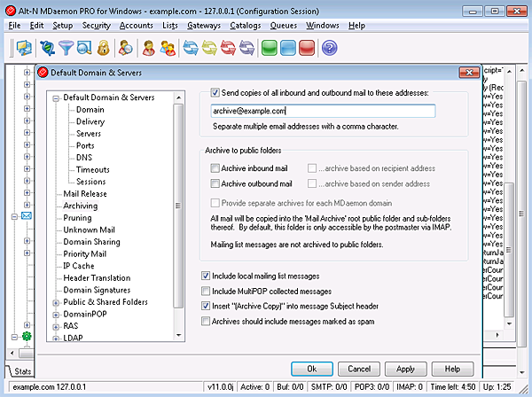Click the green DNA-strand toolbar icon
Viewport: 532px width, 397px height.
[47, 48]
